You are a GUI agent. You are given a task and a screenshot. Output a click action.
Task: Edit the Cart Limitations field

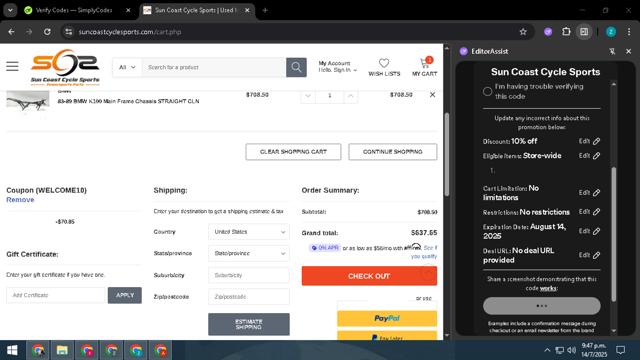(589, 193)
